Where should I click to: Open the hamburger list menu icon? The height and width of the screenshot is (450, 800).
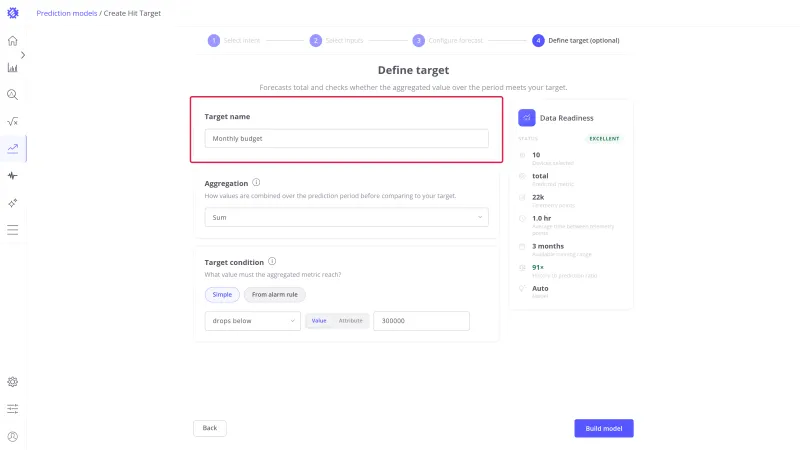point(13,230)
